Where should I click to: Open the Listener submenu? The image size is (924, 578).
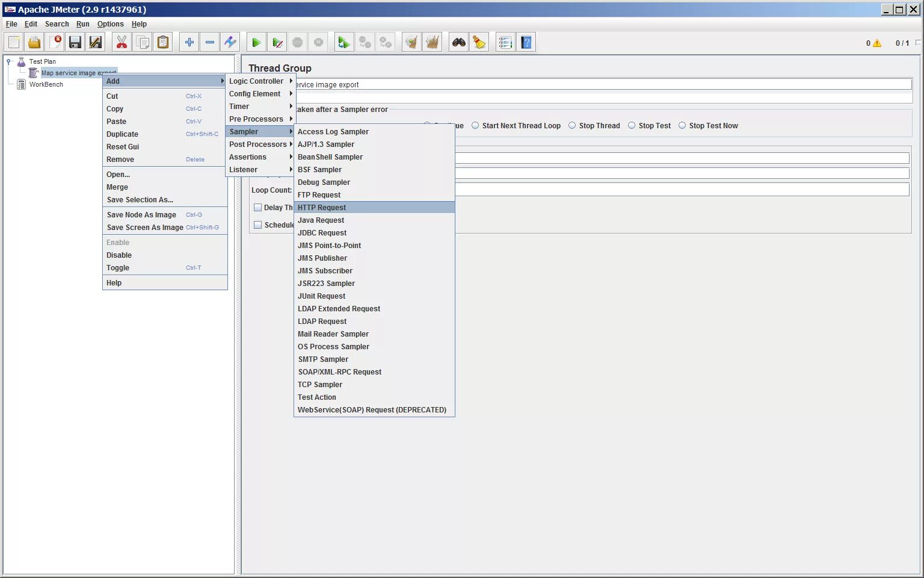(x=260, y=169)
